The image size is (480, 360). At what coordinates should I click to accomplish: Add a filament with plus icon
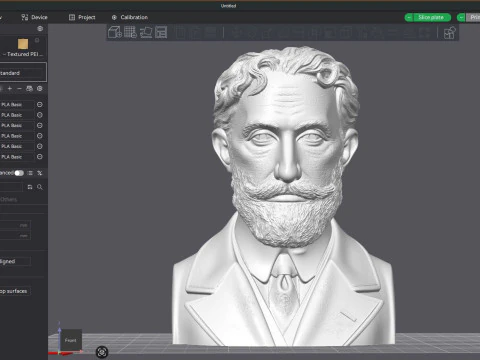click(x=10, y=89)
